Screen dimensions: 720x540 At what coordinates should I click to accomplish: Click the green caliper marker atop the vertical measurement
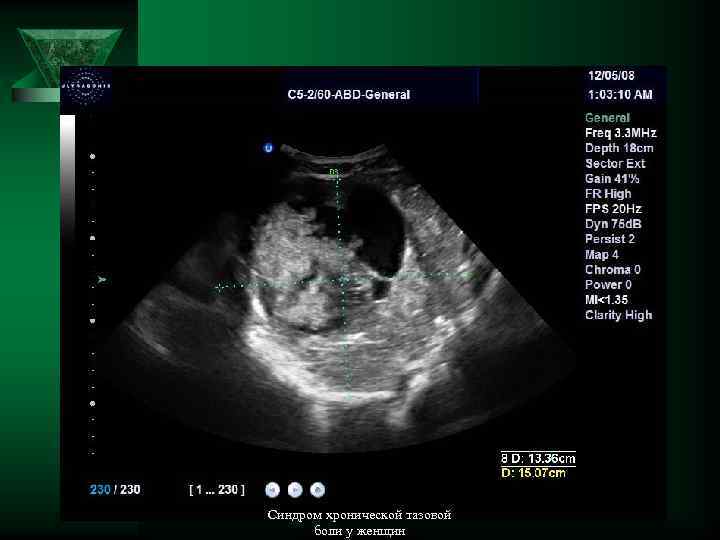point(334,173)
